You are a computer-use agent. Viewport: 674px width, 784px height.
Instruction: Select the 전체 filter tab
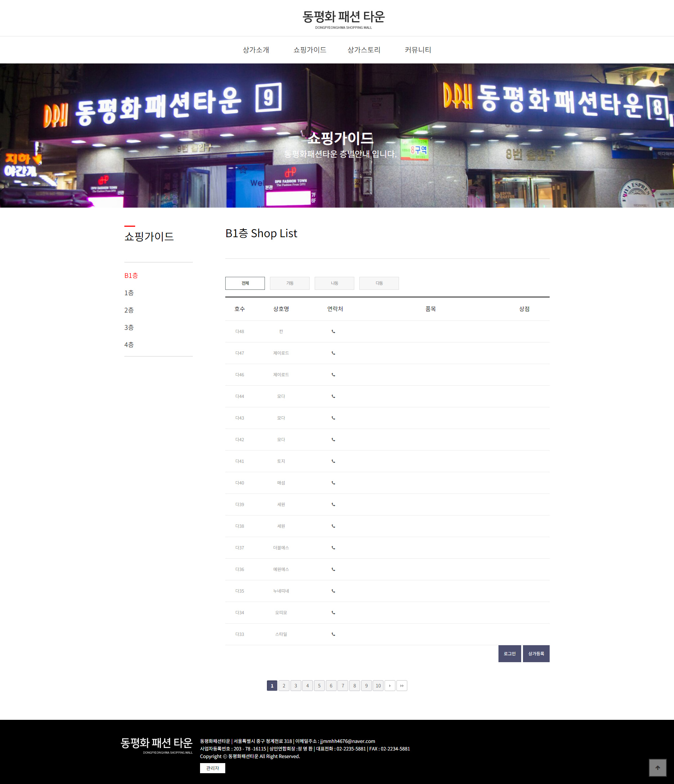coord(245,283)
